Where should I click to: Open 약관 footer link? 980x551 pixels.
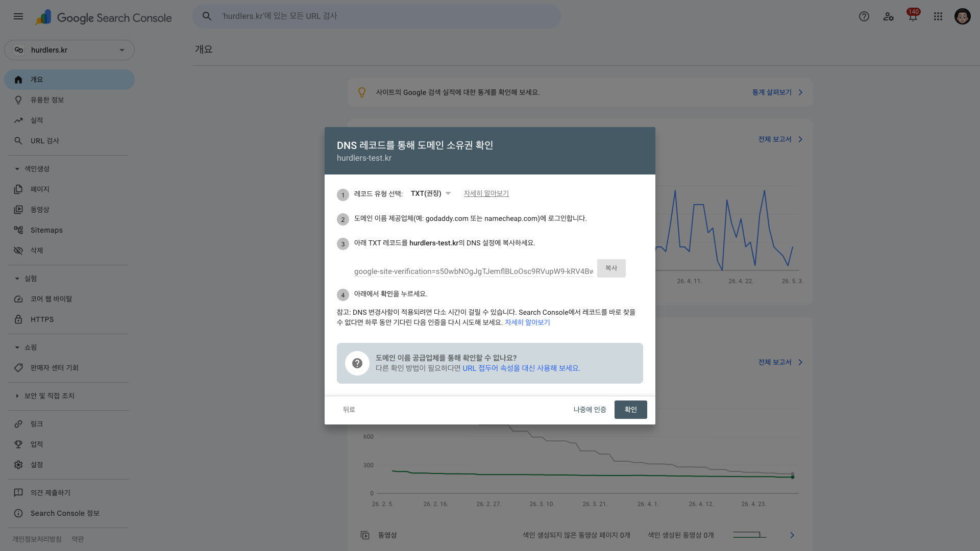(78, 539)
